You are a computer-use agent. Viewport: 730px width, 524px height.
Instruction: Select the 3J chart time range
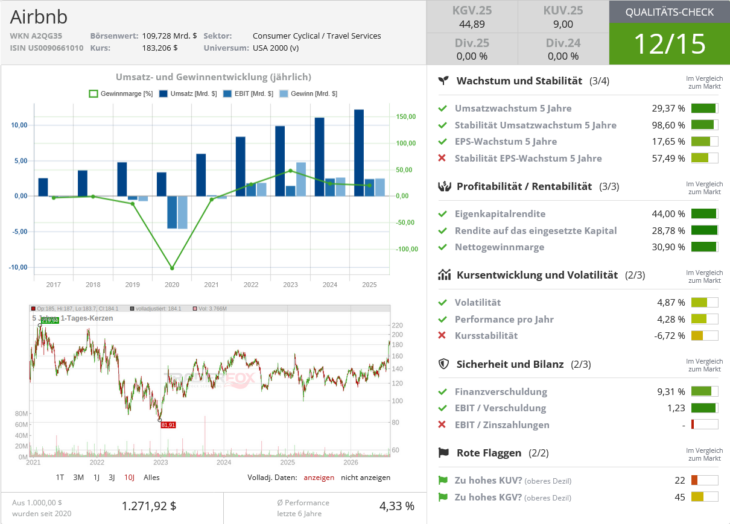112,477
